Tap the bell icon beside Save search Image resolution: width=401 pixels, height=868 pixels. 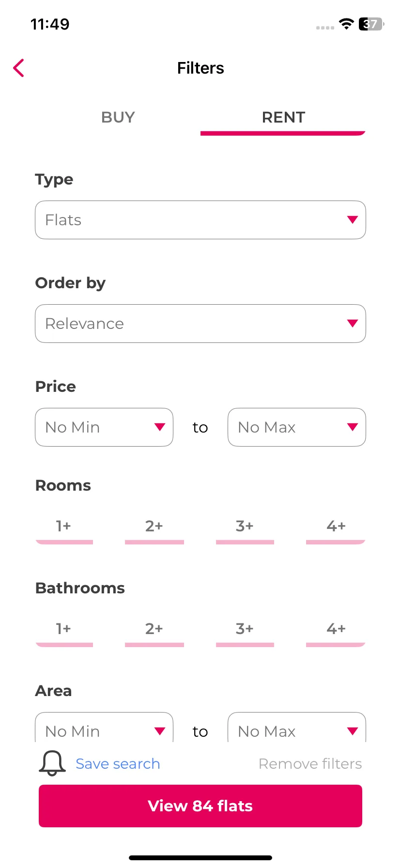(x=52, y=763)
